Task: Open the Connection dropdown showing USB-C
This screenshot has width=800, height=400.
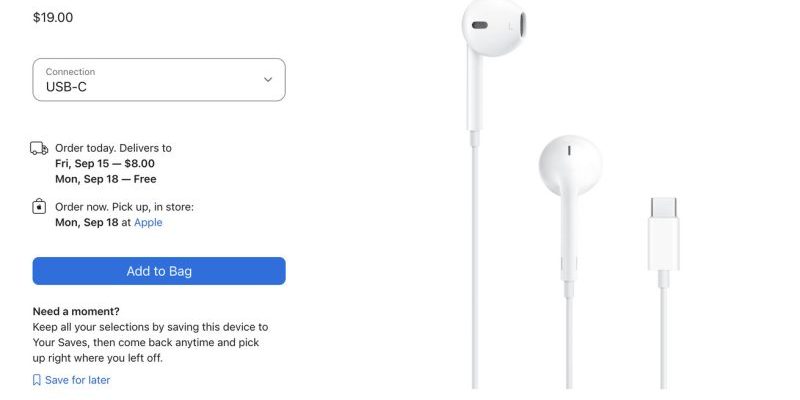Action: pos(159,80)
